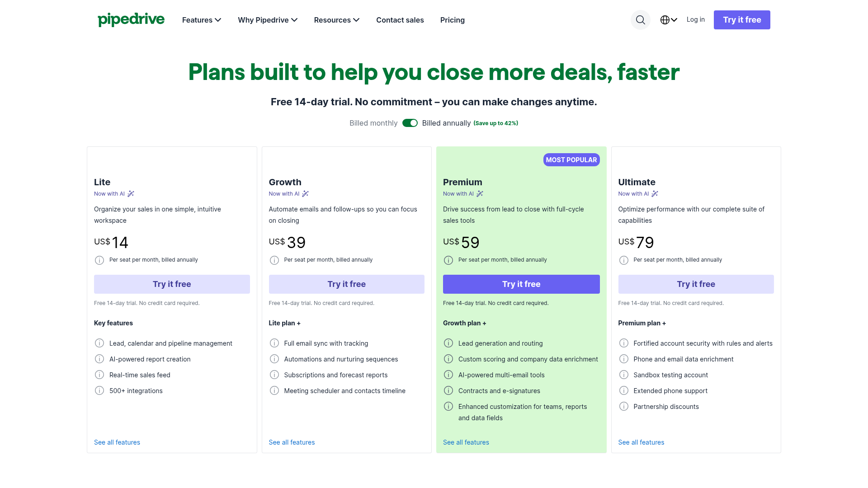Open the globe language selector
Viewport: 868px width, 488px height.
tap(669, 20)
